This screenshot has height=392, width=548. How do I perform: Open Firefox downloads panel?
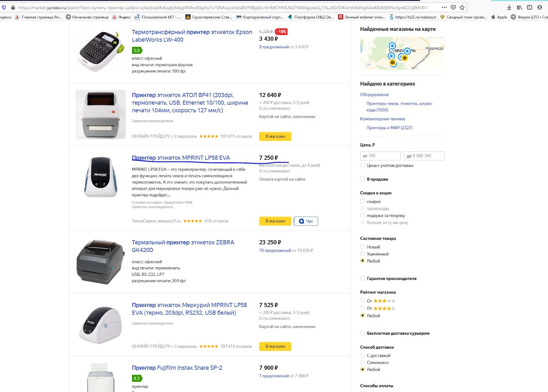pyautogui.click(x=509, y=7)
